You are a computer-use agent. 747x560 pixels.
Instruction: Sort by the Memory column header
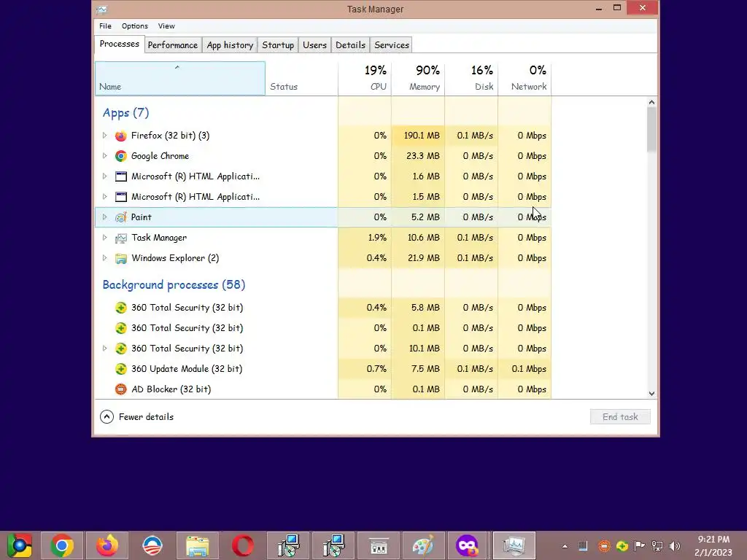click(x=418, y=79)
